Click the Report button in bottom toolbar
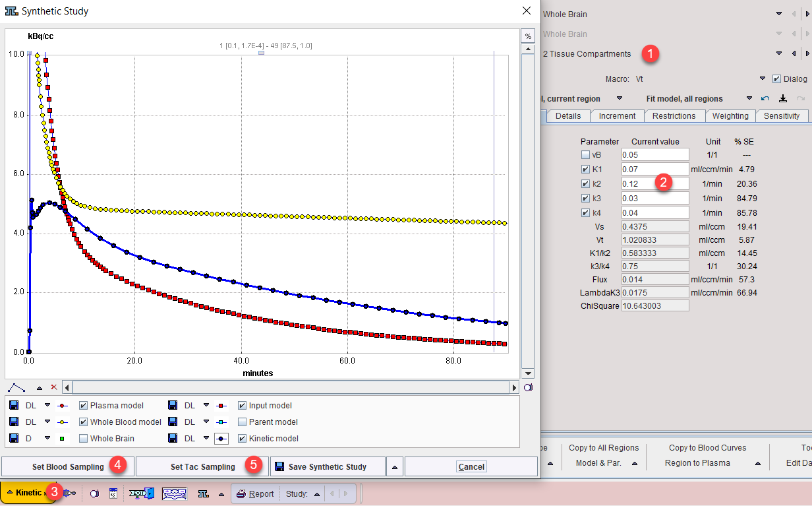This screenshot has width=812, height=506. click(255, 493)
